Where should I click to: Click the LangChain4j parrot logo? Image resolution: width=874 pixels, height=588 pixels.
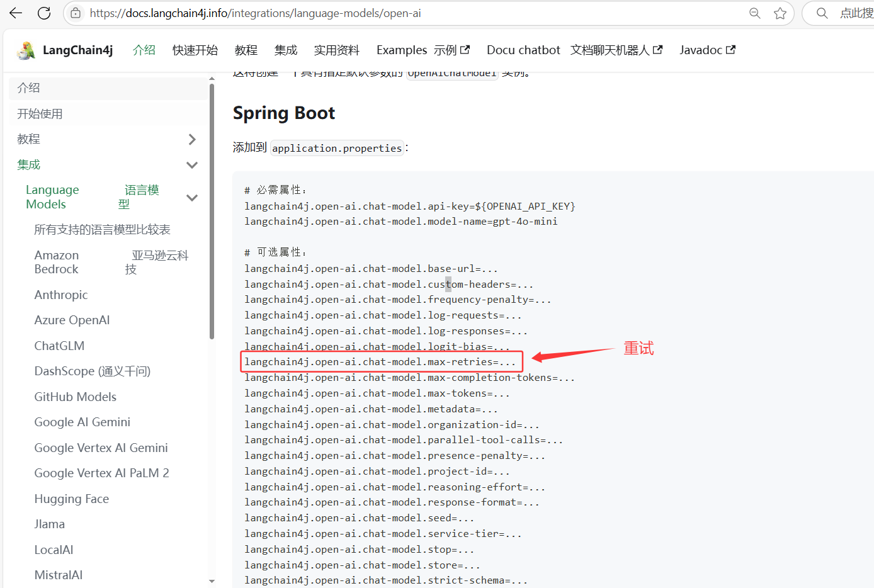pos(26,50)
